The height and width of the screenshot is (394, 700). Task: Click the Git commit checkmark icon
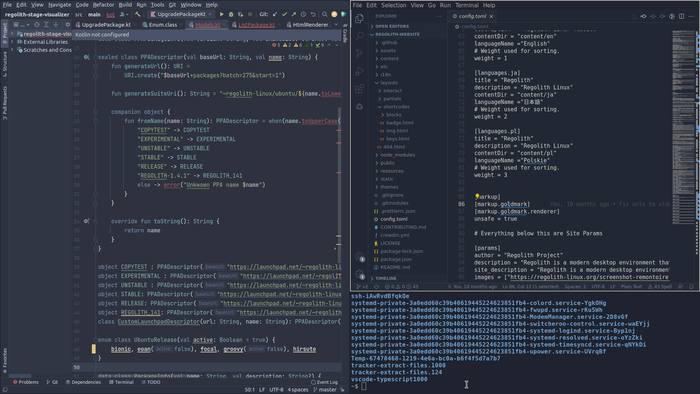click(x=284, y=14)
